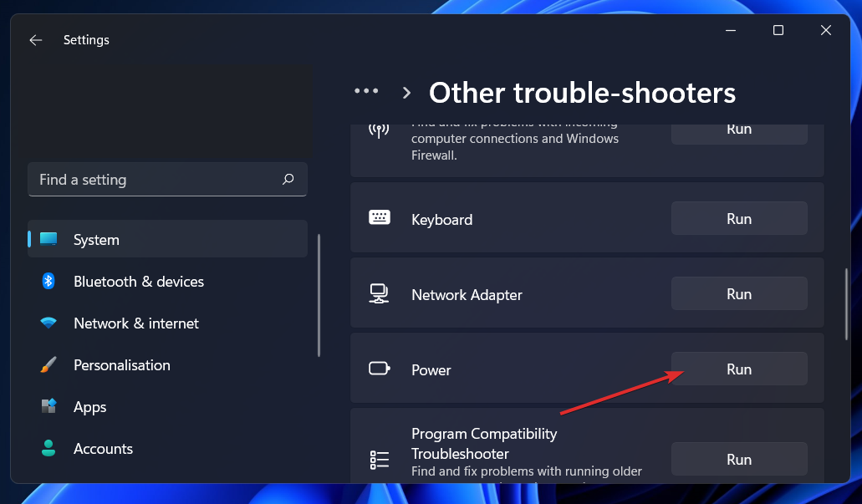Image resolution: width=862 pixels, height=504 pixels.
Task: Click the sidebar navigation scrollbar
Action: point(319,295)
